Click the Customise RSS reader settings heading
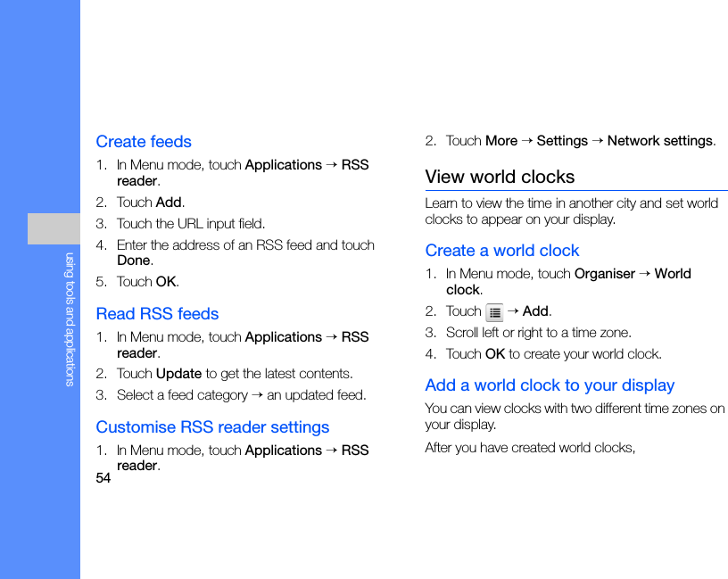The height and width of the screenshot is (579, 728). tap(212, 427)
